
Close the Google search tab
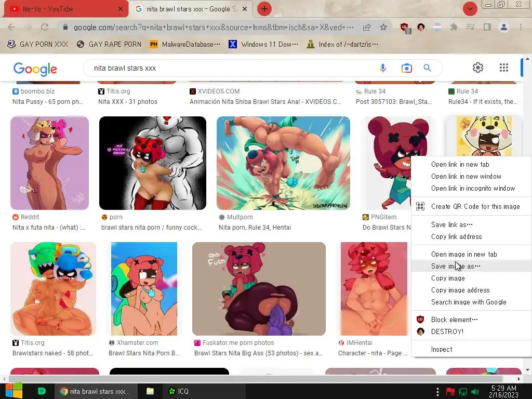pyautogui.click(x=245, y=9)
